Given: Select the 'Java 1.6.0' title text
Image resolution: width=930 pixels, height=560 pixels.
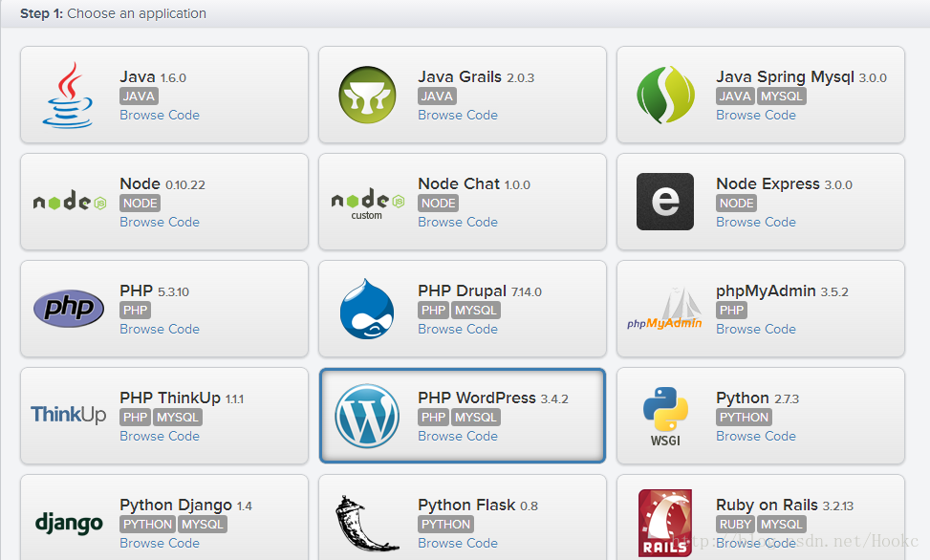Looking at the screenshot, I should [153, 77].
